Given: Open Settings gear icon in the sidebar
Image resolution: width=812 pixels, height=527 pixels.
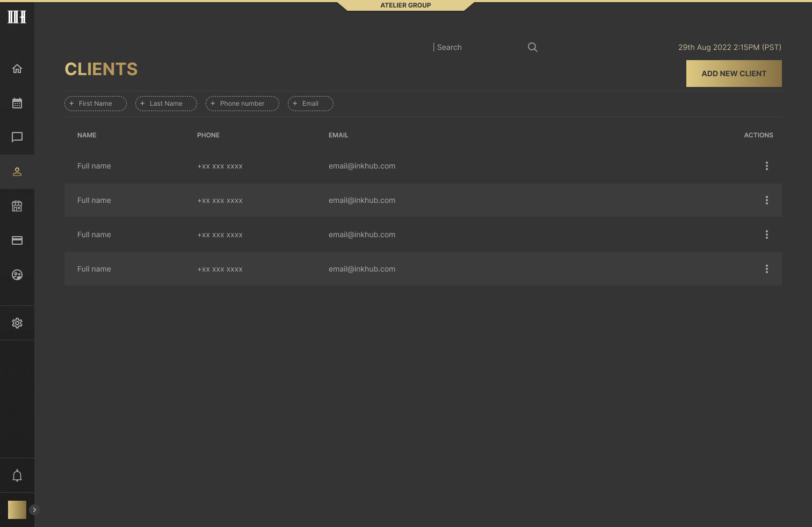Looking at the screenshot, I should [x=17, y=323].
